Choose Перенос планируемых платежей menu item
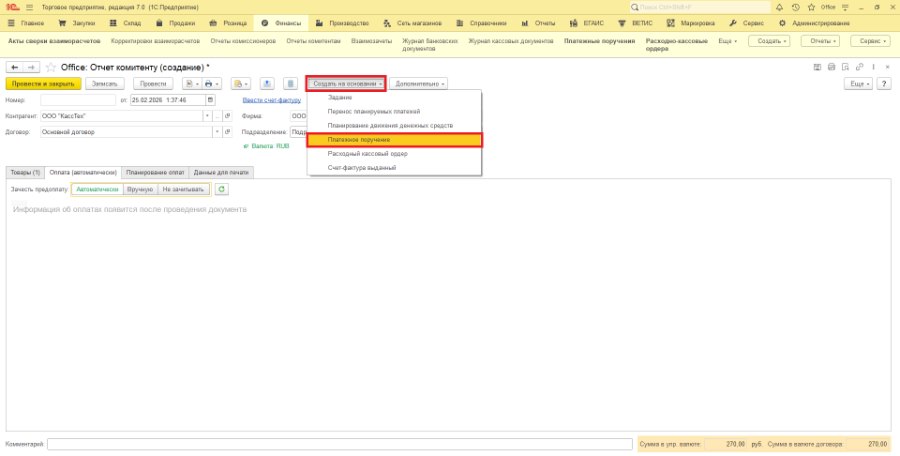The width and height of the screenshot is (900, 456). click(394, 111)
